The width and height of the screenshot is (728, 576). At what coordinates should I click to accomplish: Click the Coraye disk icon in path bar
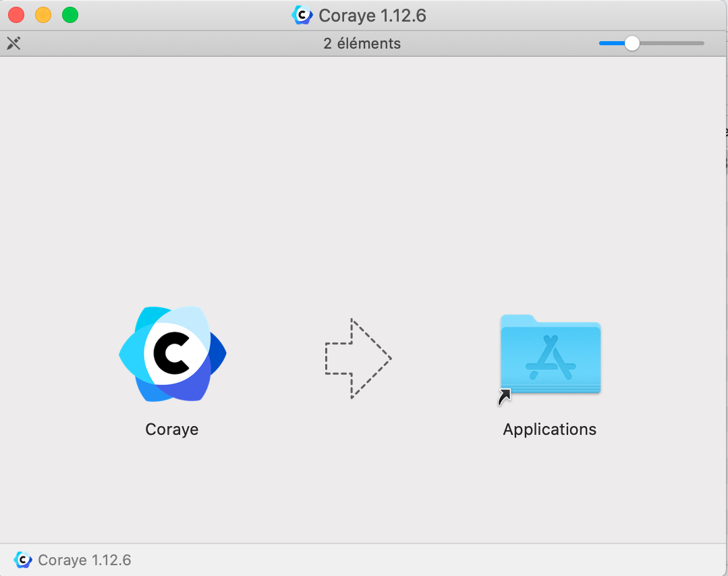[23, 560]
